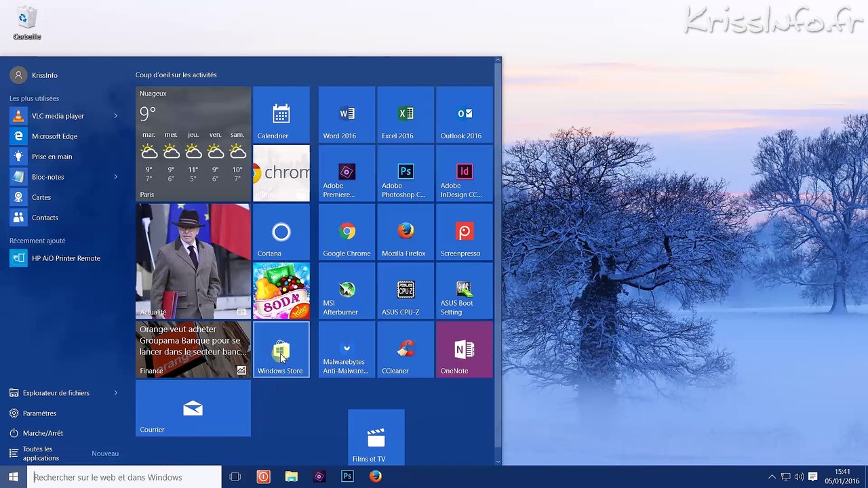Open the network icon in the system tray
The height and width of the screenshot is (488, 868).
785,477
